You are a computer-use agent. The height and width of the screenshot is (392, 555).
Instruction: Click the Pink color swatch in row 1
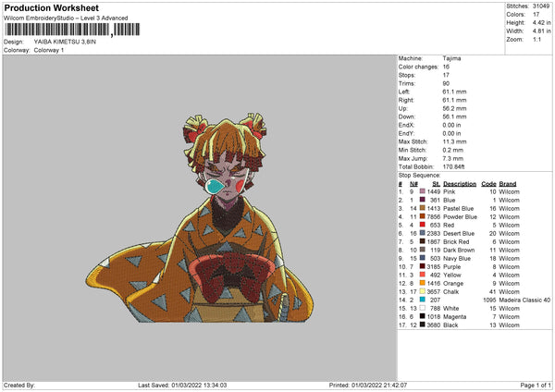pos(423,191)
